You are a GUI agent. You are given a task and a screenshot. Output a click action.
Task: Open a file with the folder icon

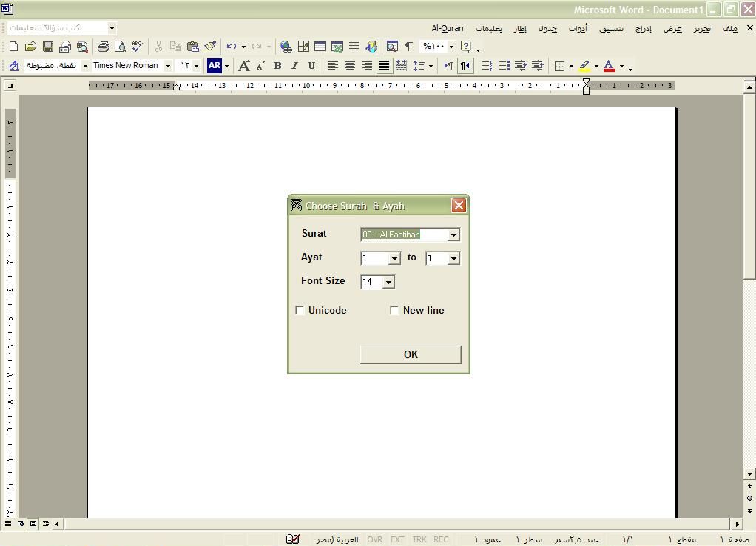point(30,47)
